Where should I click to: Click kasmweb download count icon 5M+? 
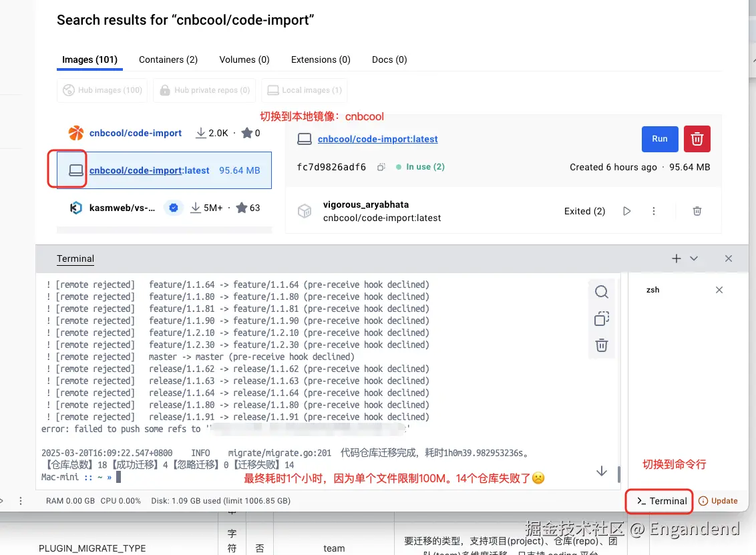point(195,208)
